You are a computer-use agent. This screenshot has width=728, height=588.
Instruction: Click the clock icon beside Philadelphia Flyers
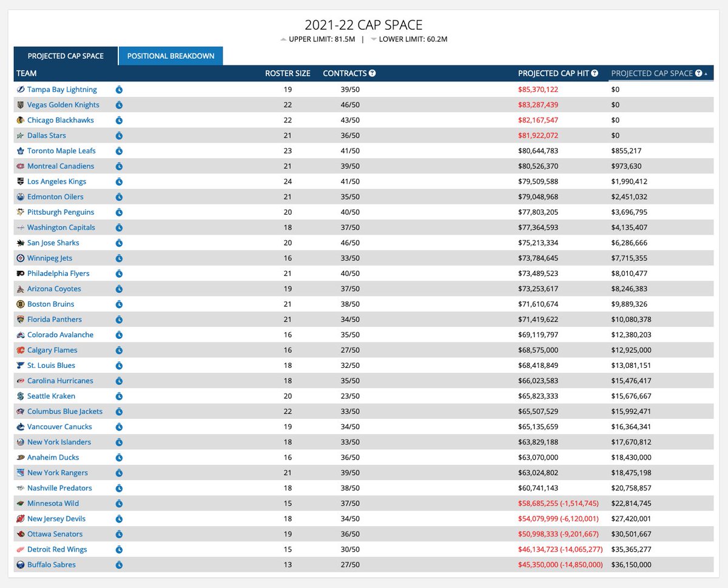119,274
